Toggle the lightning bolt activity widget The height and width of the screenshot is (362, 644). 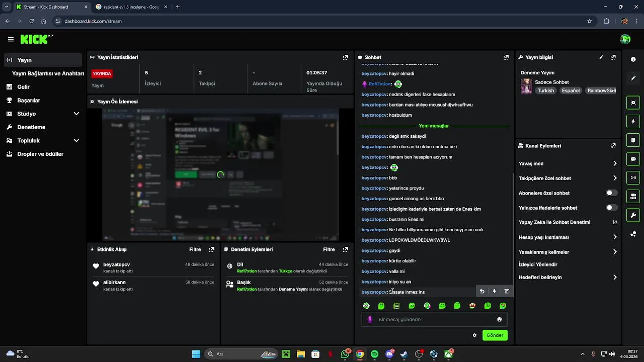[x=633, y=121]
